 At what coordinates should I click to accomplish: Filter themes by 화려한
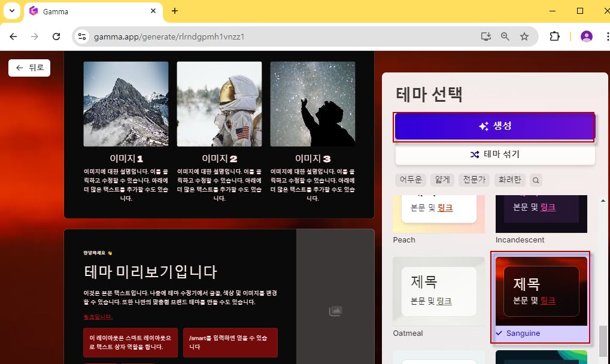pyautogui.click(x=509, y=180)
